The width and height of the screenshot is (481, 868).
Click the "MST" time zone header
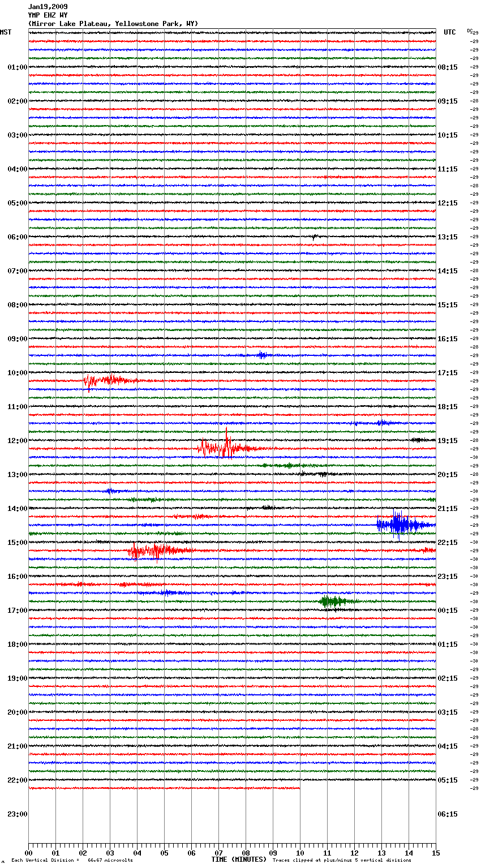click(6, 32)
